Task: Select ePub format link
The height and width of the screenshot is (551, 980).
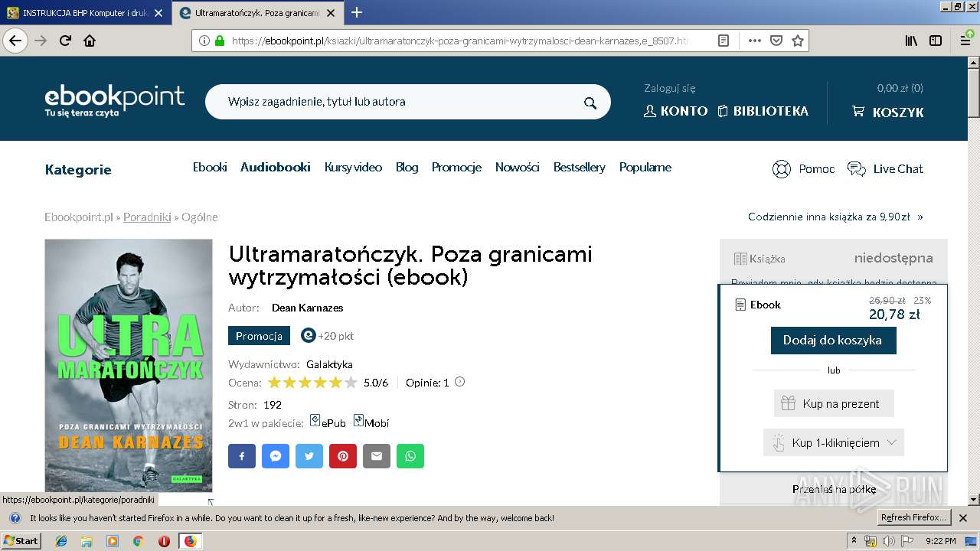Action: pos(328,422)
